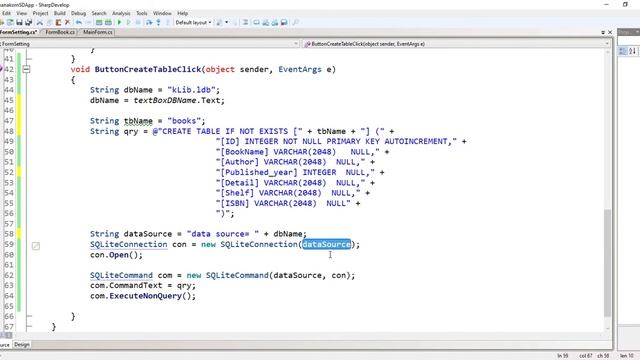Switch to the MainForm.cs tab
The width and height of the screenshot is (640, 360).
pyautogui.click(x=98, y=32)
